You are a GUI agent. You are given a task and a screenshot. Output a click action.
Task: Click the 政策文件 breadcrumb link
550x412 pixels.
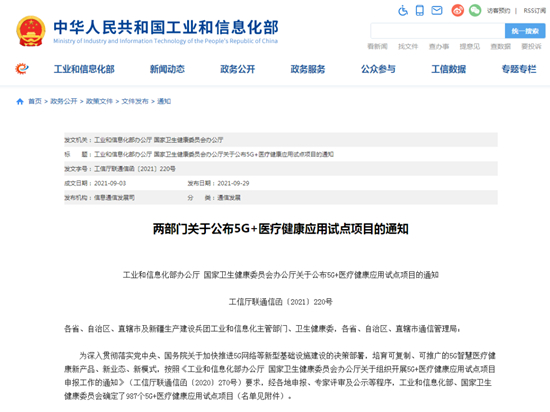(99, 101)
